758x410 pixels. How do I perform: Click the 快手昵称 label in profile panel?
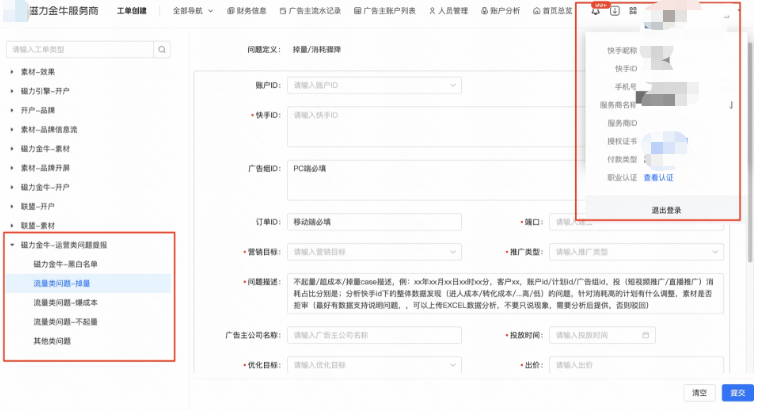pyautogui.click(x=622, y=51)
